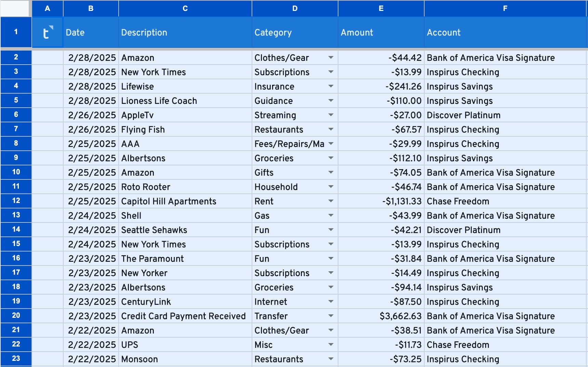Click Inspirus Savings account in Lifewise row
Image resolution: width=588 pixels, height=367 pixels.
coord(505,86)
